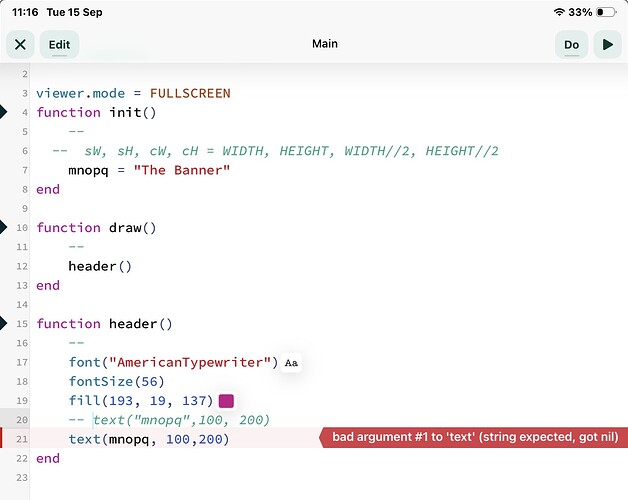Image resolution: width=628 pixels, height=500 pixels.
Task: Close the editor with the X button
Action: [x=20, y=44]
